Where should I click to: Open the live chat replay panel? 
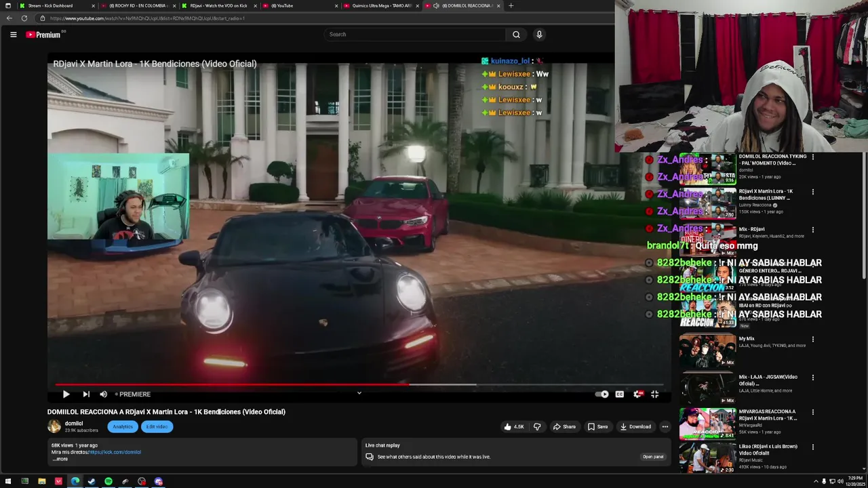tap(652, 457)
